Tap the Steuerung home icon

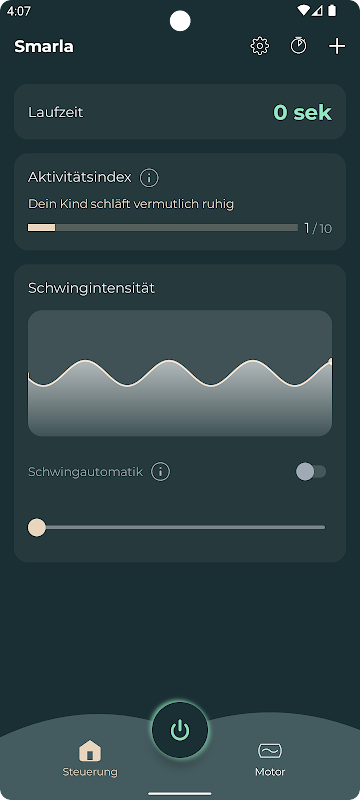click(90, 751)
